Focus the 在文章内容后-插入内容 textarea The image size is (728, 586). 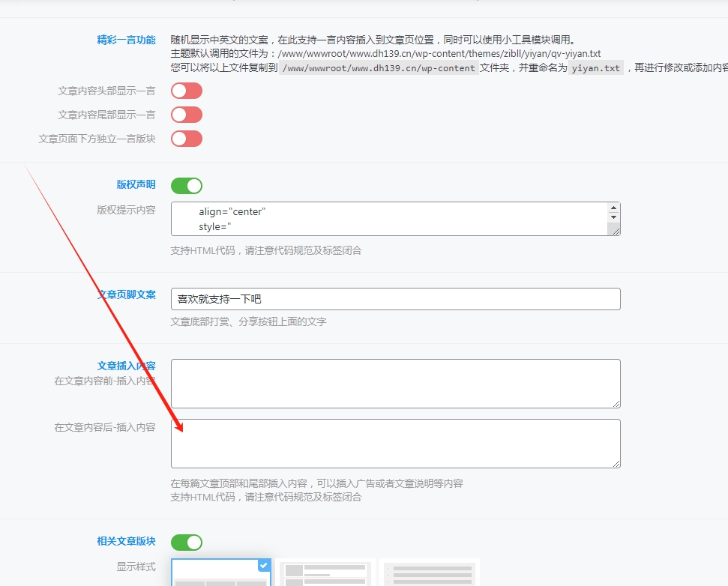396,444
